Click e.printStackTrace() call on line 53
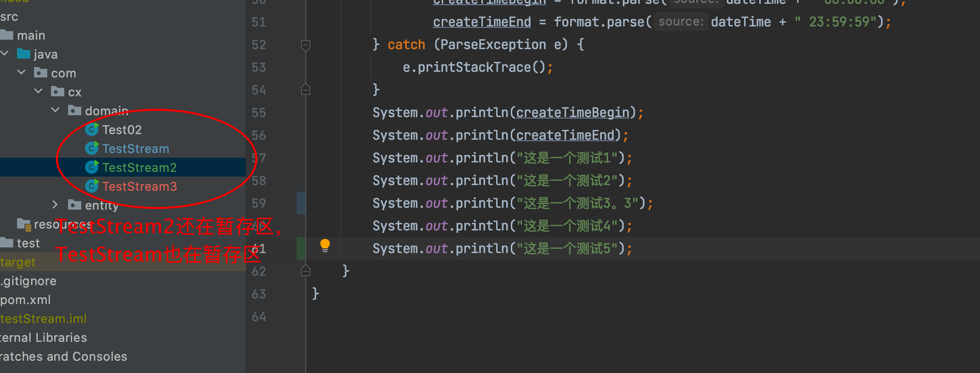The height and width of the screenshot is (373, 980). [474, 68]
